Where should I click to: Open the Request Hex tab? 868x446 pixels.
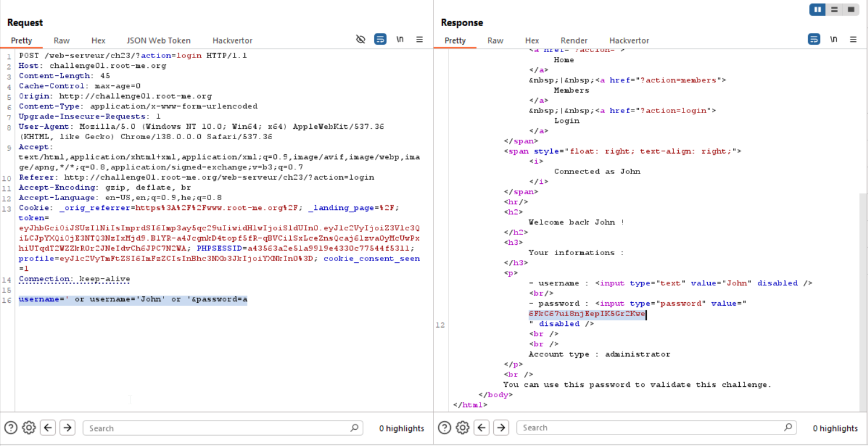click(x=98, y=41)
